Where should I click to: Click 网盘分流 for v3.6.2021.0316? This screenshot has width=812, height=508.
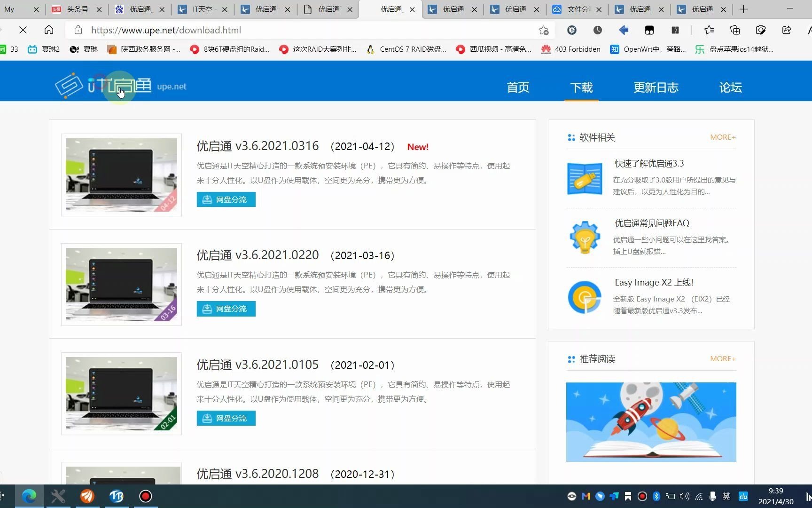[226, 199]
